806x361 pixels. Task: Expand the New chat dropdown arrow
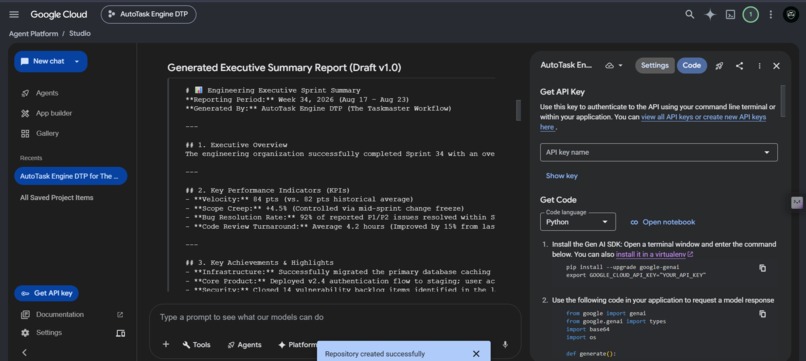tap(77, 61)
